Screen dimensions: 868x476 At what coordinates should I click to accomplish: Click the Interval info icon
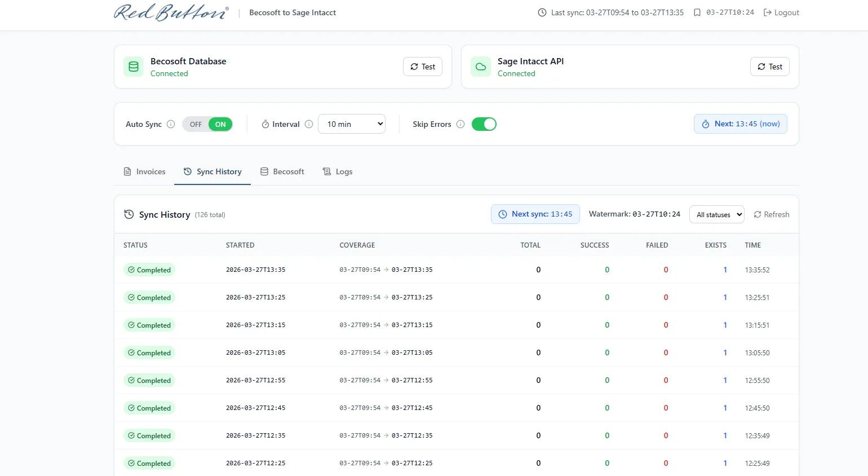coord(309,124)
